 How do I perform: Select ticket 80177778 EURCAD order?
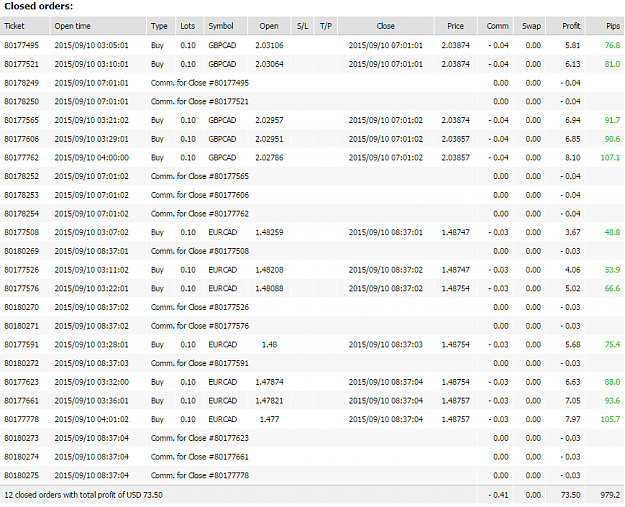(x=312, y=419)
